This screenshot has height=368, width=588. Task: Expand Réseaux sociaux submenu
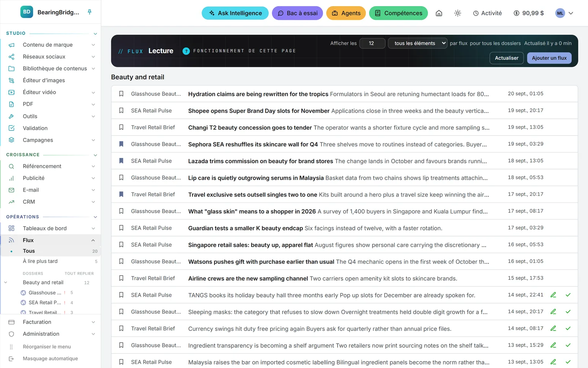[93, 57]
